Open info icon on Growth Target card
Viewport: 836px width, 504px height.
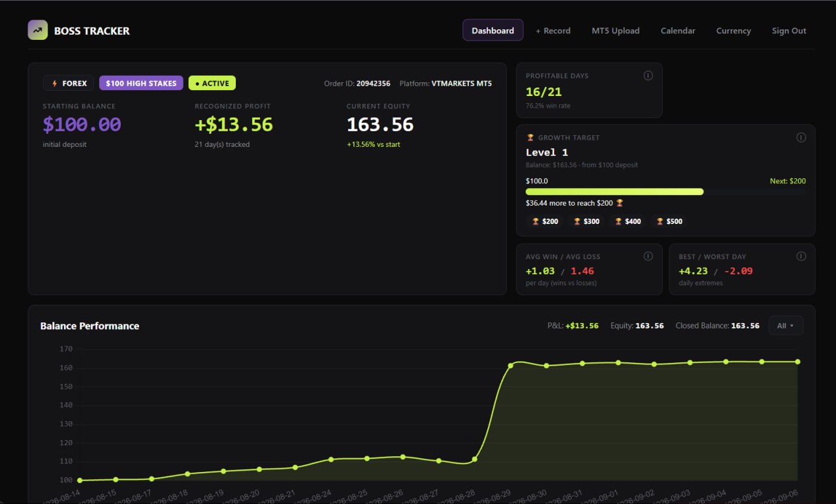801,138
